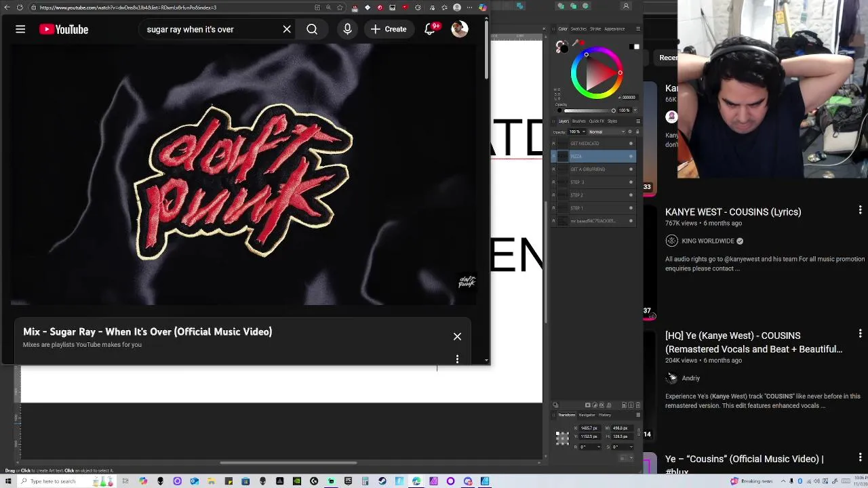Reload the YouTube page
The width and height of the screenshot is (868, 488).
20,7
